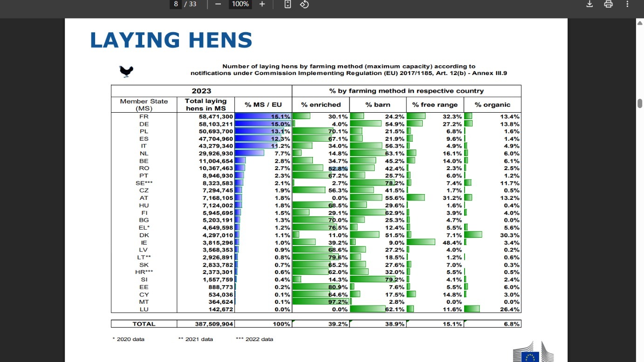The height and width of the screenshot is (362, 644).
Task: Click the zoom out minus button
Action: coord(218,4)
